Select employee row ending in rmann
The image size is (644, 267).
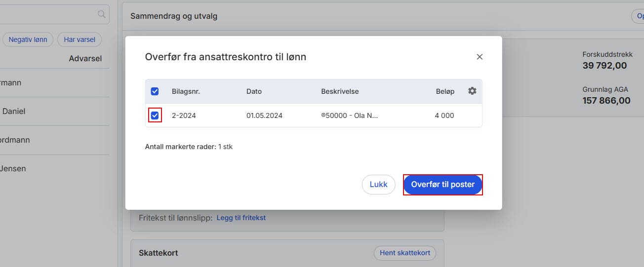54,82
